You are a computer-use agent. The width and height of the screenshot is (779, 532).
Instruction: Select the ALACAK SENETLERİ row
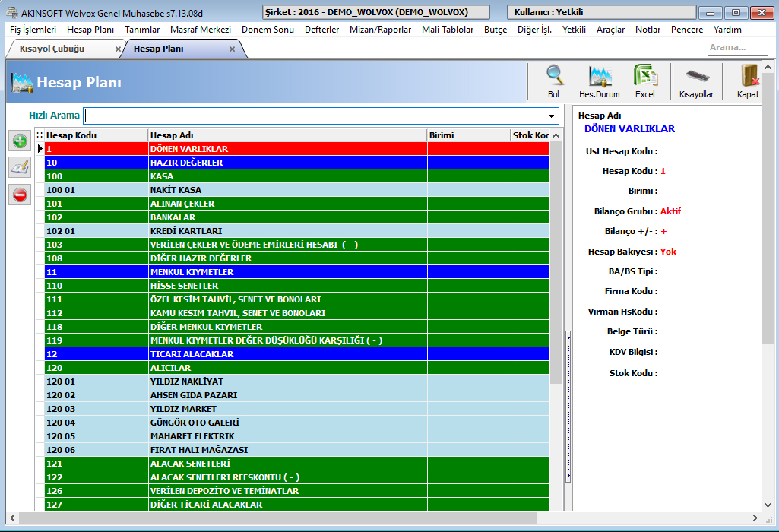tap(297, 464)
